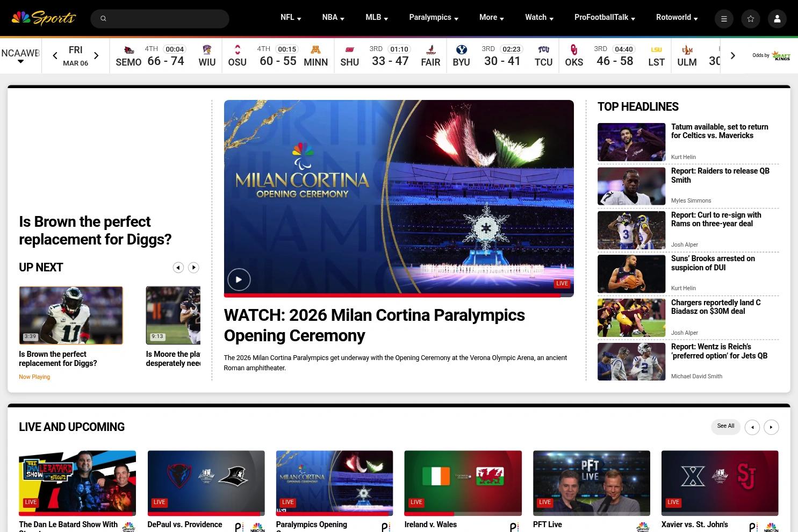The image size is (798, 532).
Task: Open the Dan Le Batard Show live card
Action: pos(77,483)
